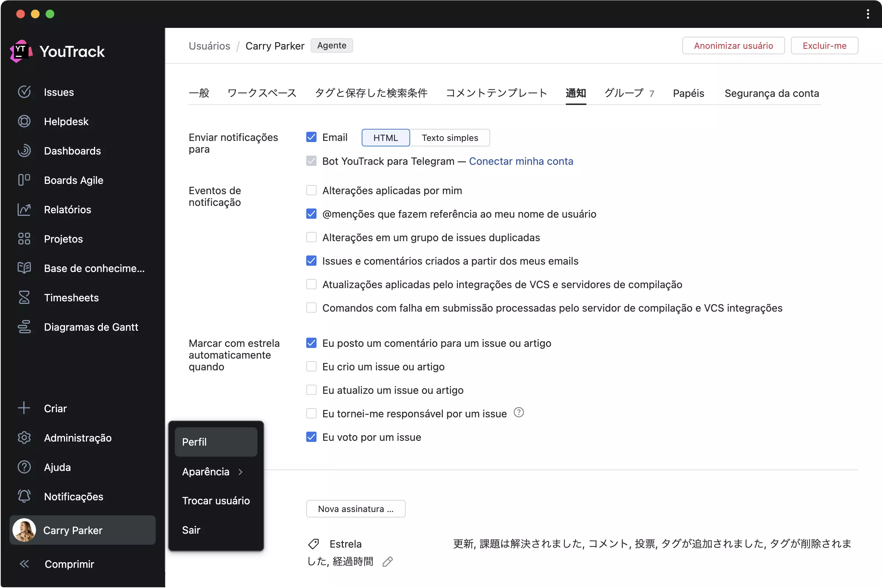Enable Alterações aplicadas por mim checkbox
Image resolution: width=882 pixels, height=588 pixels.
click(311, 190)
